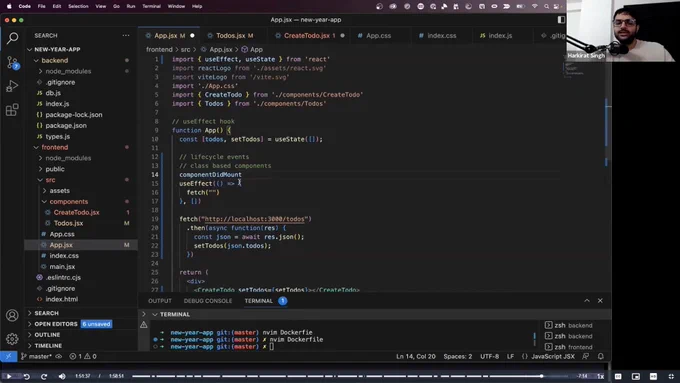Expand the assets folder
Screen dimensions: 680x383
[x=81, y=190]
